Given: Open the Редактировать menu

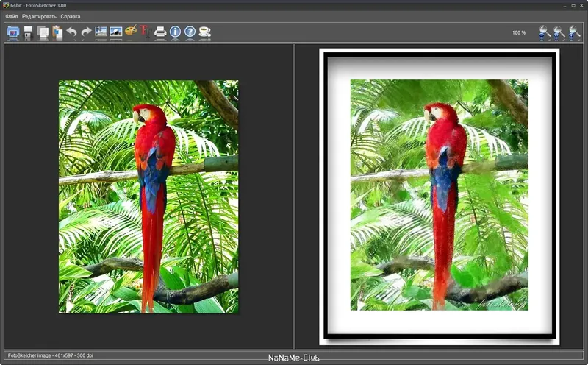Looking at the screenshot, I should point(39,16).
